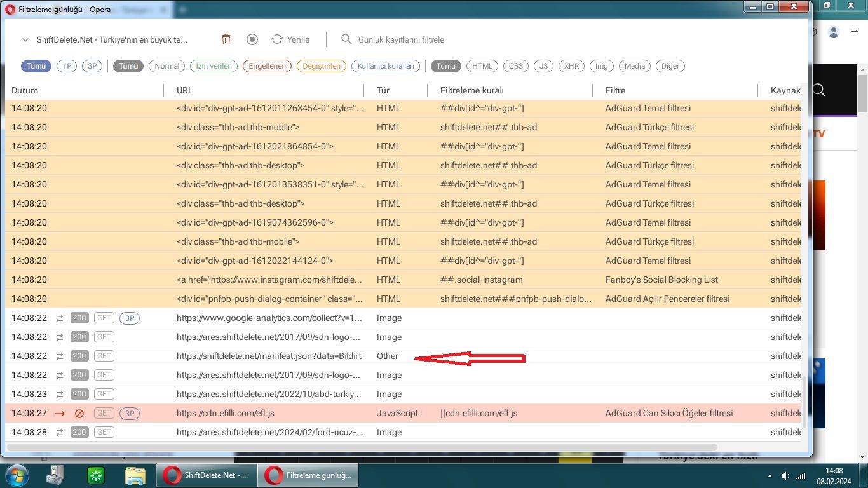The height and width of the screenshot is (488, 868).
Task: Switch to the Filtreleme günlüğü window in taskbar
Action: pyautogui.click(x=308, y=475)
